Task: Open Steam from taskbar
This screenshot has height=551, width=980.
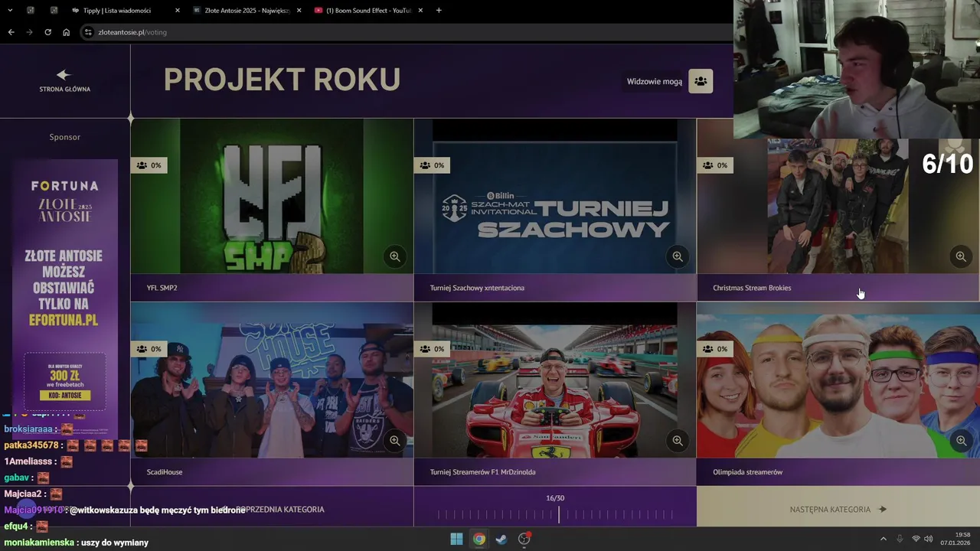Action: point(501,539)
